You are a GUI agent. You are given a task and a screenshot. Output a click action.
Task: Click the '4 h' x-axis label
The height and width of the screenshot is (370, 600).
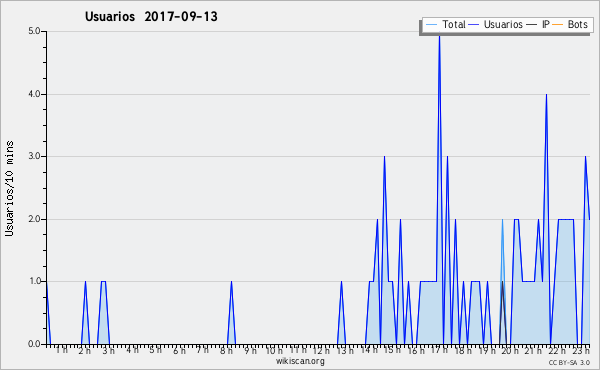click(132, 350)
